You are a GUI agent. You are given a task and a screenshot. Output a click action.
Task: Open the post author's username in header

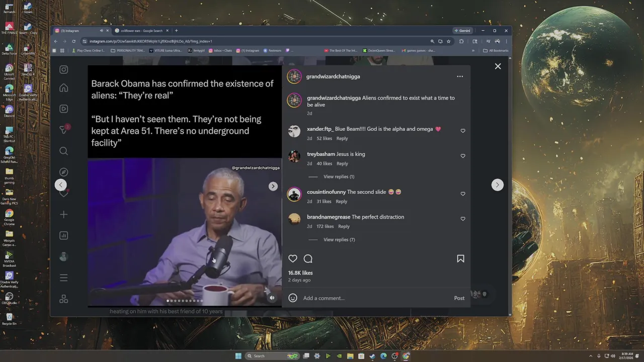333,76
